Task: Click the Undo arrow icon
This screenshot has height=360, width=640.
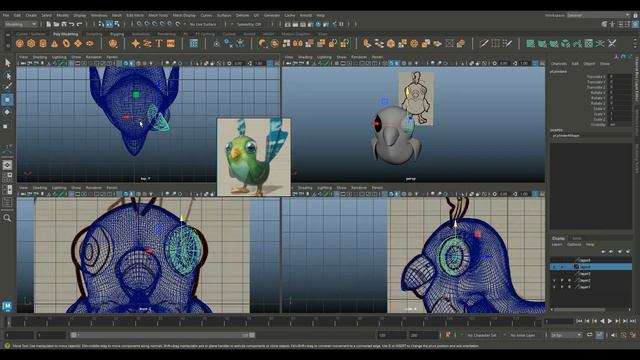Action: 72,24
